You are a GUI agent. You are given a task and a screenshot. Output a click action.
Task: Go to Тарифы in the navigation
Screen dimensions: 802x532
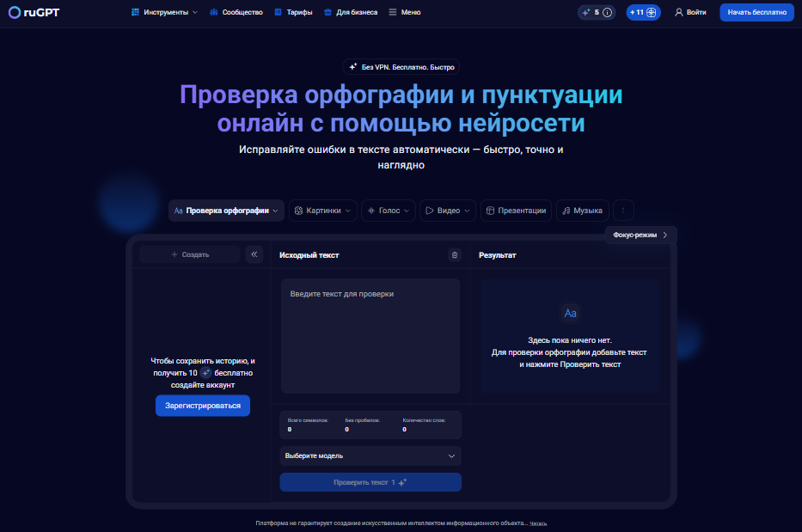point(293,12)
